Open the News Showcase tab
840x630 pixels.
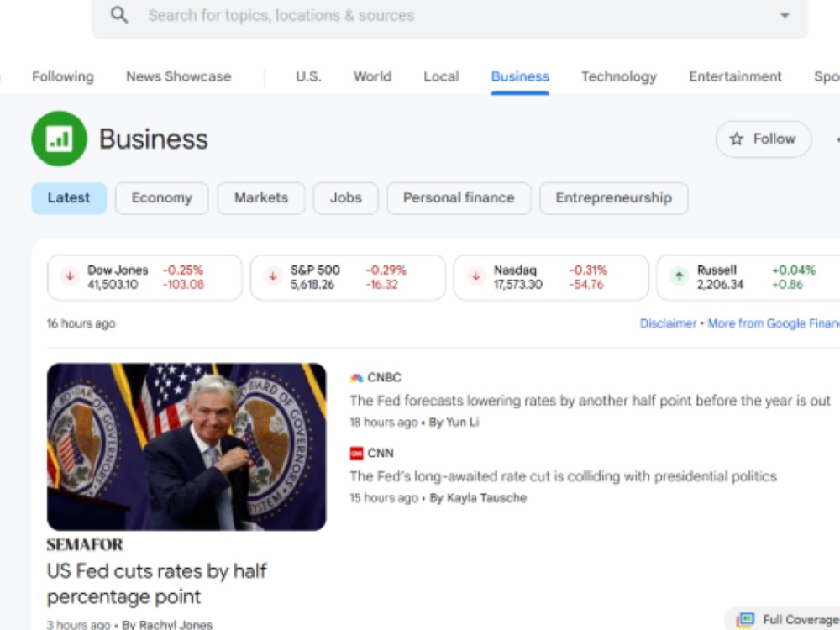[x=179, y=76]
